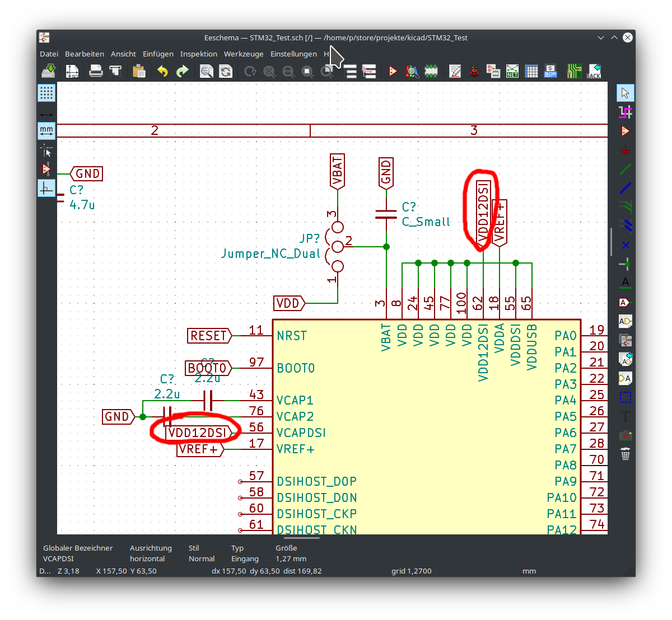
Task: Run electrical rules check ladybug icon
Action: [x=474, y=71]
